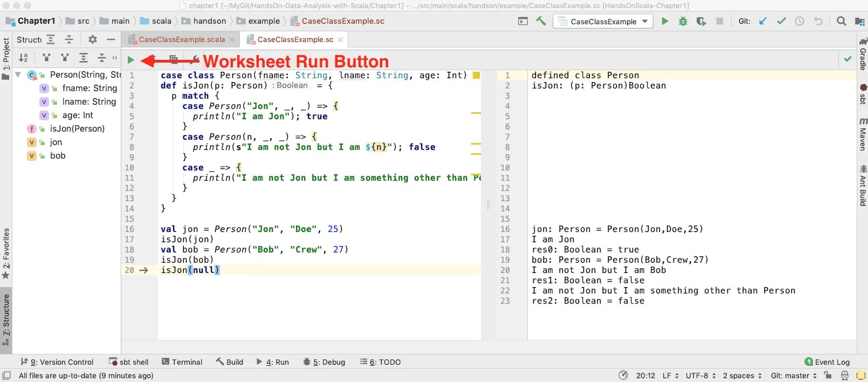Open Structure panel settings gear
The height and width of the screenshot is (382, 868).
coord(92,39)
